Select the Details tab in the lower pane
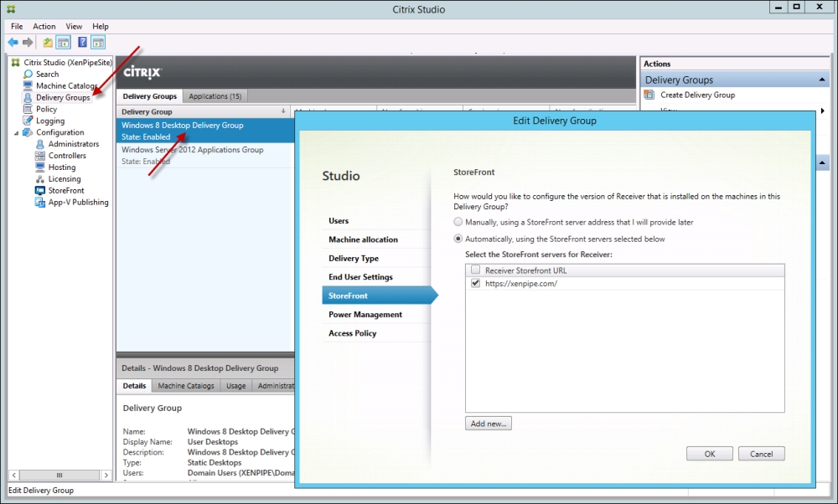Viewport: 838px width, 504px height. pos(134,385)
